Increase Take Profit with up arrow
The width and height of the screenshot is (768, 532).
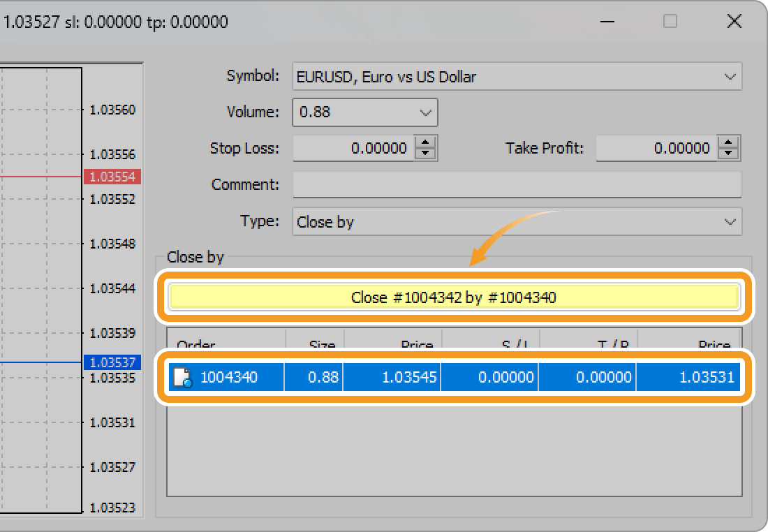click(729, 142)
